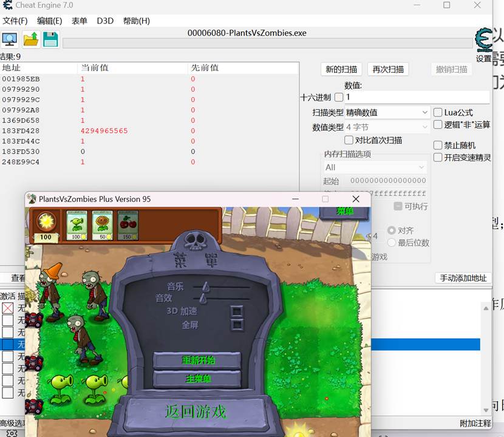Image resolution: width=504 pixels, height=437 pixels.
Task: Open a cheat table with the folder icon
Action: click(x=31, y=39)
